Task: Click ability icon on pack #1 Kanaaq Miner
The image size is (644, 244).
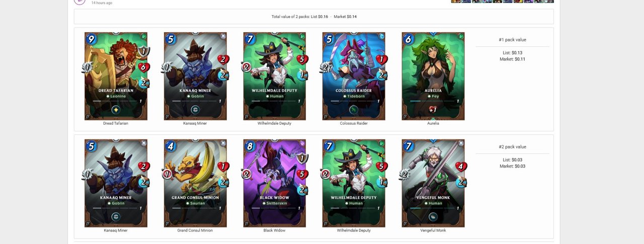Action: coord(195,110)
